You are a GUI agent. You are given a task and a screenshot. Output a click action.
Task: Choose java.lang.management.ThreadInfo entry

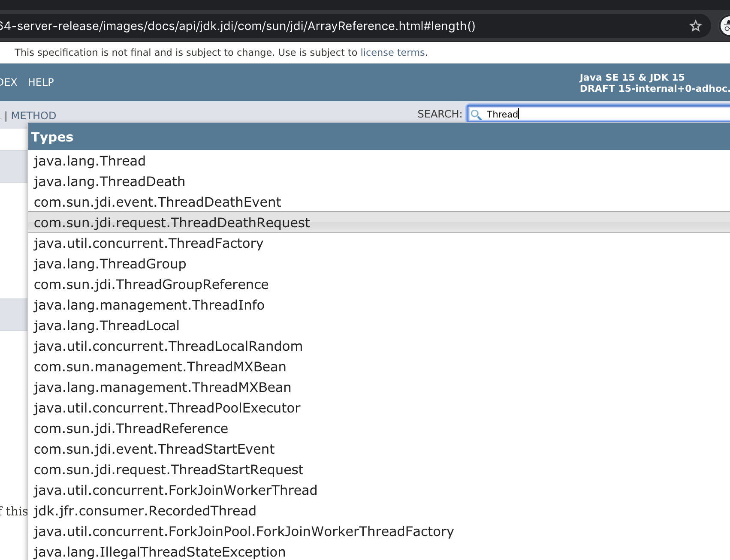pos(149,305)
